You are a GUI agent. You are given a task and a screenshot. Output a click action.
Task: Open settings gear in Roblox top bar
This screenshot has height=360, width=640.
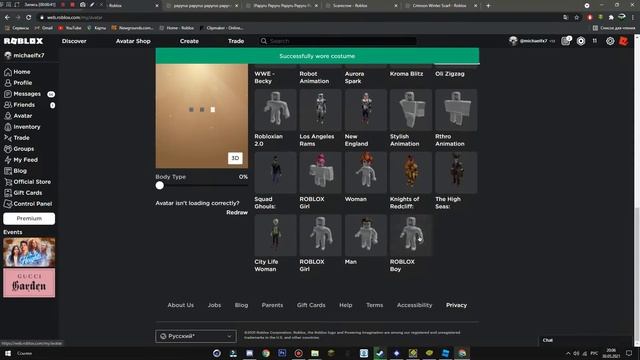610,41
